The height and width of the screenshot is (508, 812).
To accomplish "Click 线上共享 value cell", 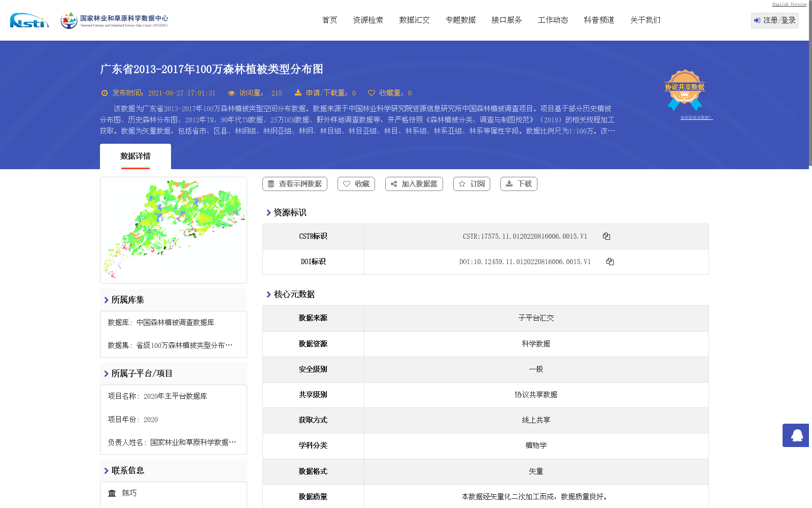I will [536, 420].
